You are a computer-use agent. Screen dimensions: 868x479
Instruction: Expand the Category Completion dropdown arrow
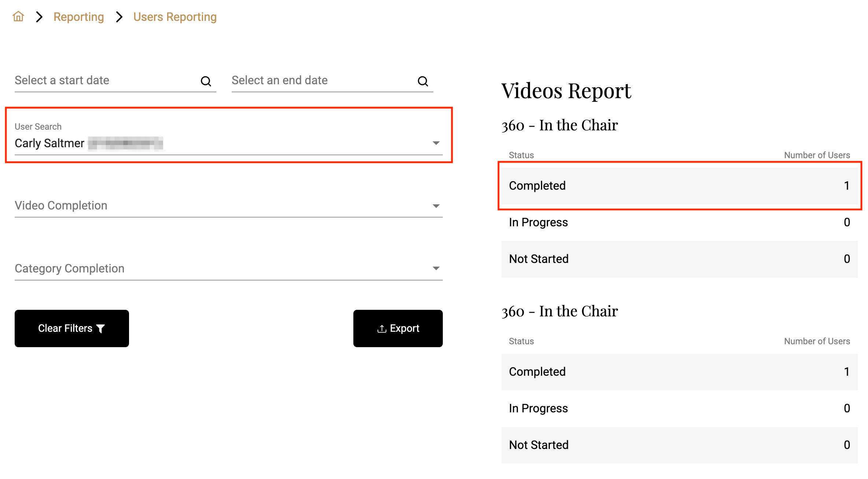click(x=436, y=268)
